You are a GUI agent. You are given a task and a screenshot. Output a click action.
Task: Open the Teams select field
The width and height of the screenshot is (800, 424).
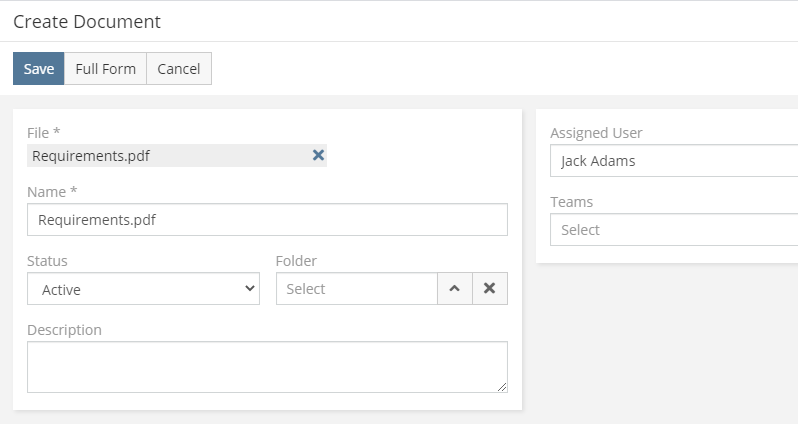coord(674,230)
